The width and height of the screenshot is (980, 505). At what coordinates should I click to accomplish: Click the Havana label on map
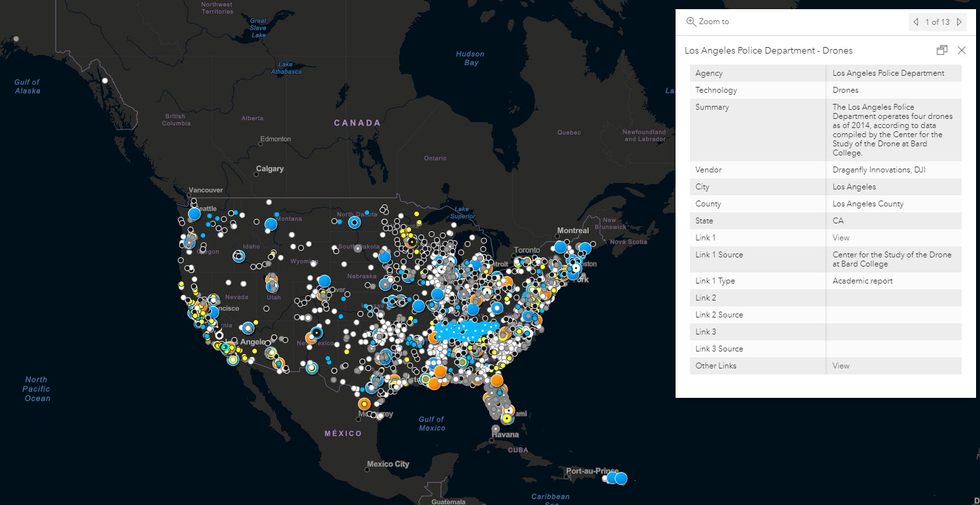pyautogui.click(x=506, y=434)
